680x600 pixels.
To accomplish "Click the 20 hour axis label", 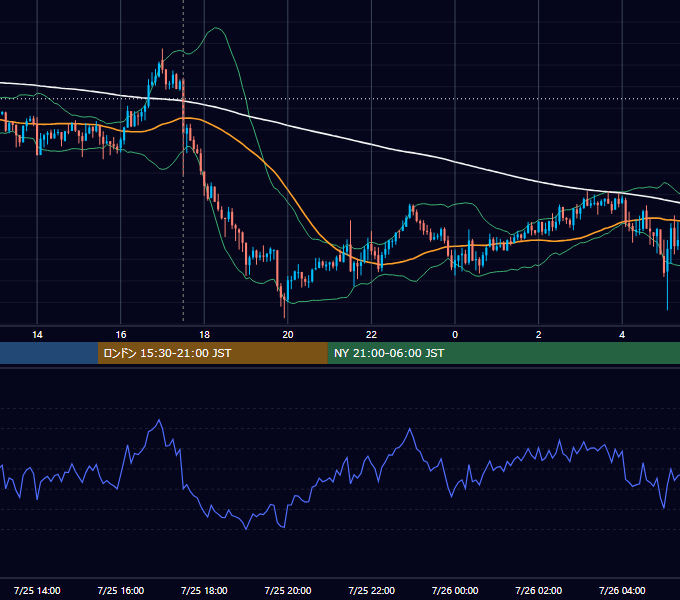I will pos(288,335).
